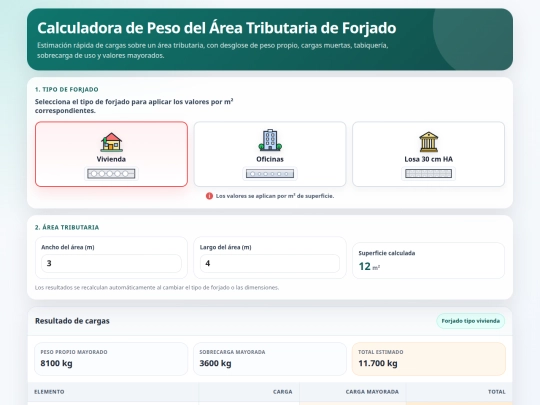Choose the Losa 30 cm HA card
This screenshot has height=405, width=540.
pyautogui.click(x=428, y=154)
